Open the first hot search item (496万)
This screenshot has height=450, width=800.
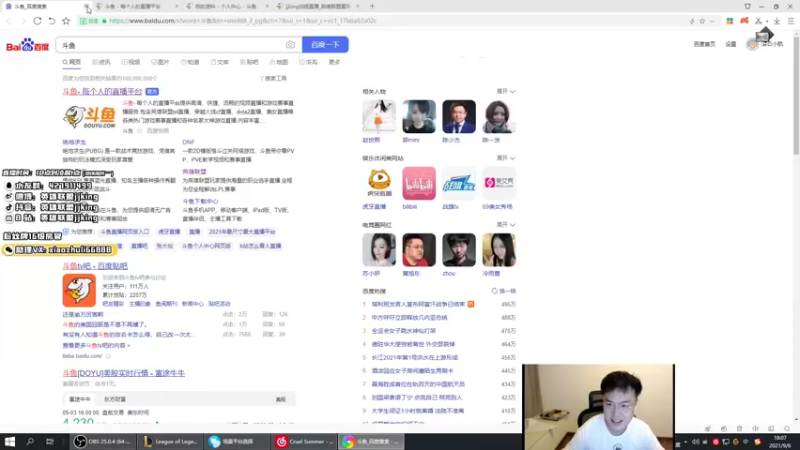[x=418, y=304]
